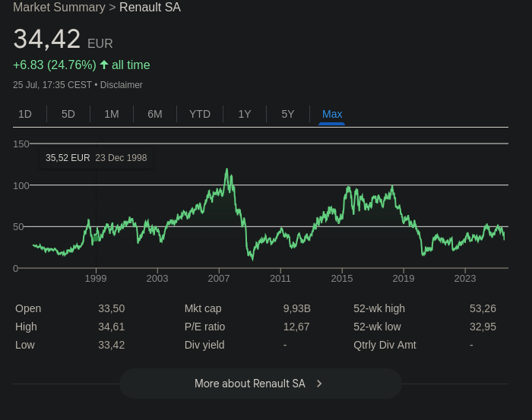This screenshot has height=420, width=532.
Task: Choose the YTD range tab
Action: point(200,114)
